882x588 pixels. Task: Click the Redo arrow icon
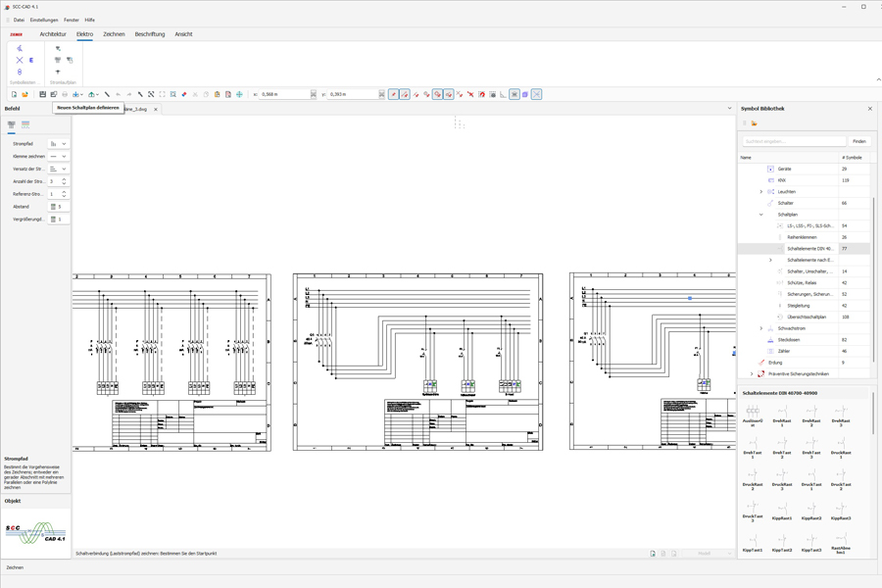pos(129,94)
